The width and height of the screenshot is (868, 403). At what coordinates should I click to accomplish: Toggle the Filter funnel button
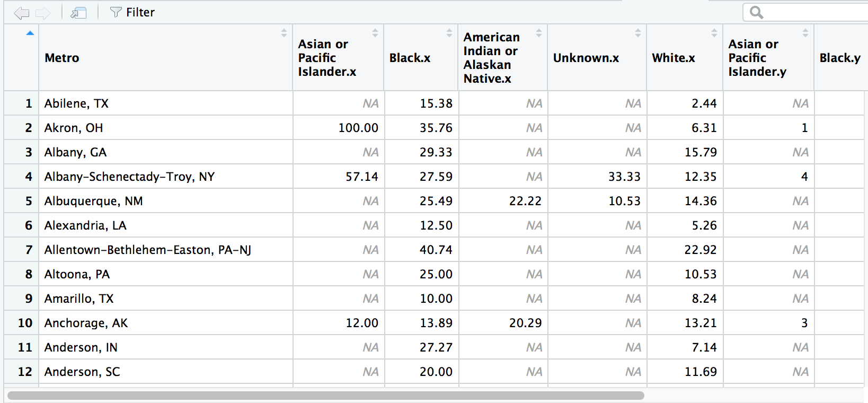point(132,12)
